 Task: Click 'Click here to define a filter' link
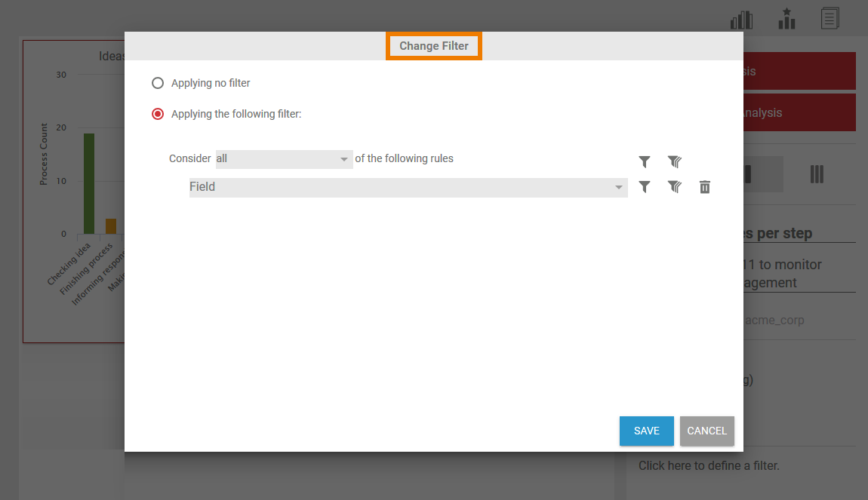(x=709, y=465)
